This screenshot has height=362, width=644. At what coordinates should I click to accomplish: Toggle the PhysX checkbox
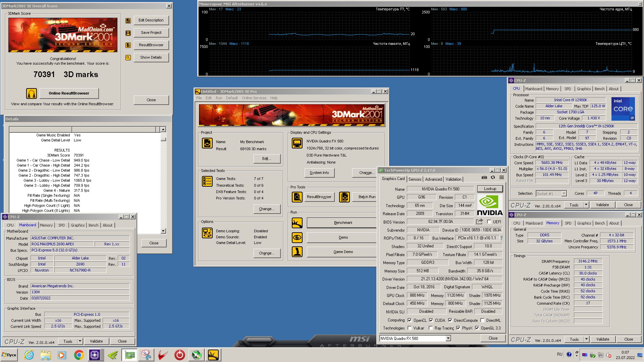(x=458, y=328)
